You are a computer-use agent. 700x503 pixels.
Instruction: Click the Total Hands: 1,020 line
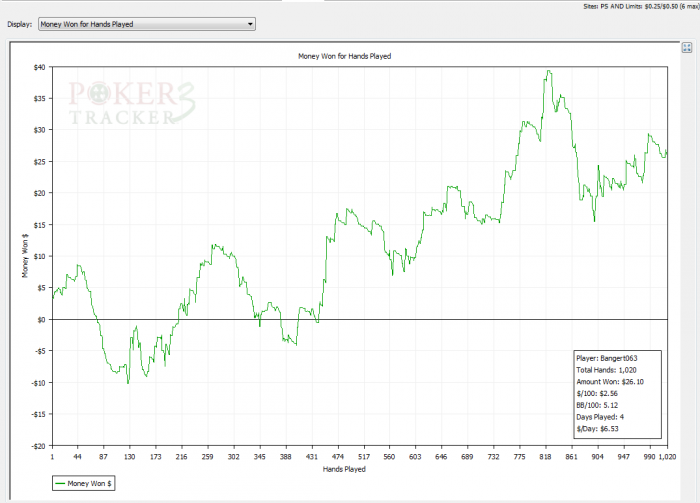pos(606,370)
